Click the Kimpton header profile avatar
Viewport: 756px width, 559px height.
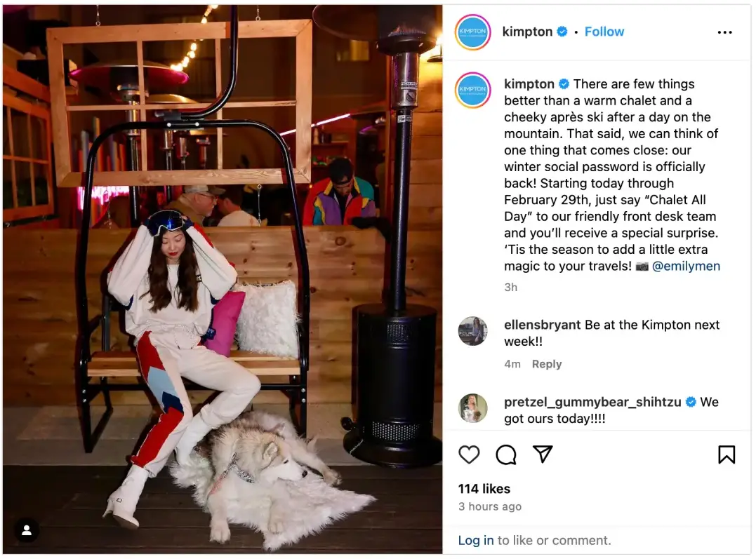(x=473, y=32)
